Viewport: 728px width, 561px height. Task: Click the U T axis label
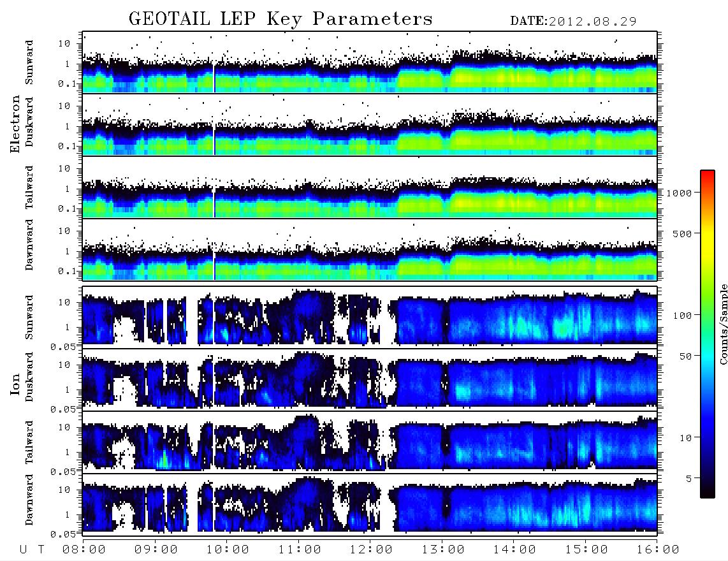(x=32, y=550)
